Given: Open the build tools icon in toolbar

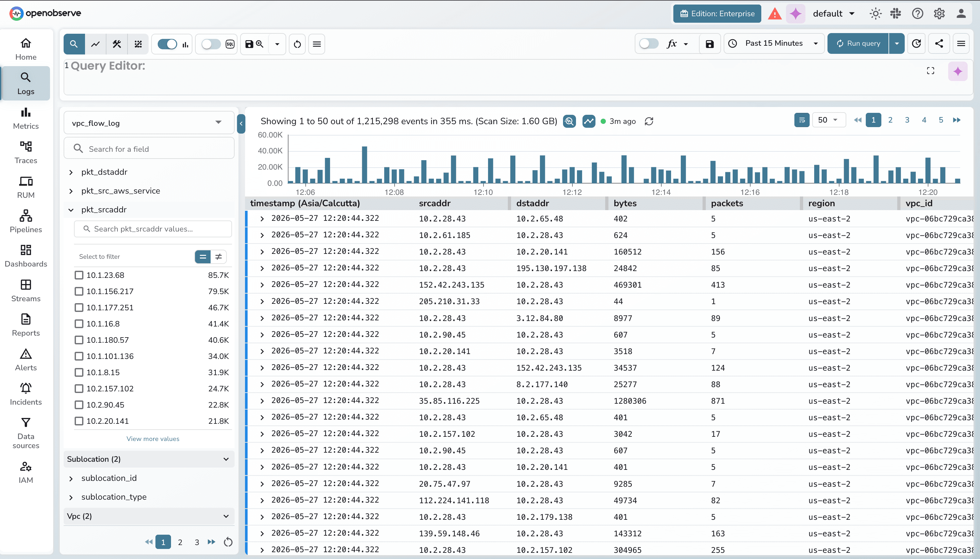Looking at the screenshot, I should (117, 44).
